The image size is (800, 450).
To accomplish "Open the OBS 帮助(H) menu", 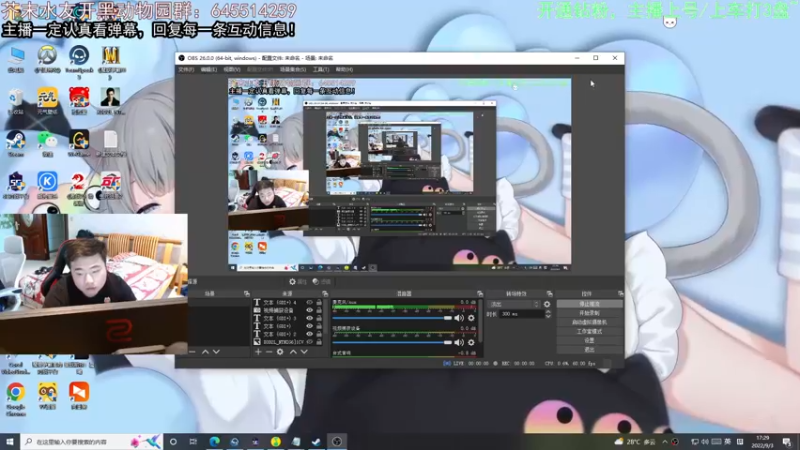I will click(344, 69).
